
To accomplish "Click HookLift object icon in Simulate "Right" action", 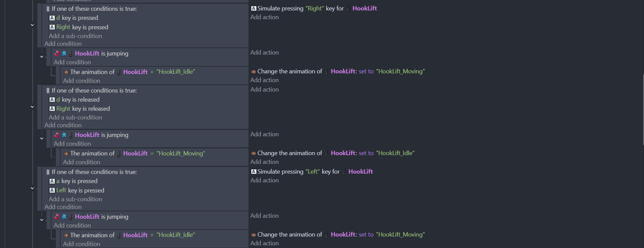I will click(348, 9).
